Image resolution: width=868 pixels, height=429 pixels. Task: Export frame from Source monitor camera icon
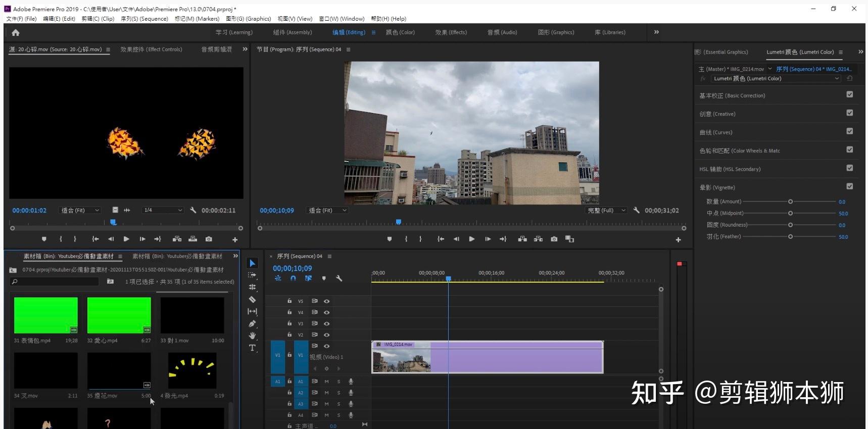[209, 239]
